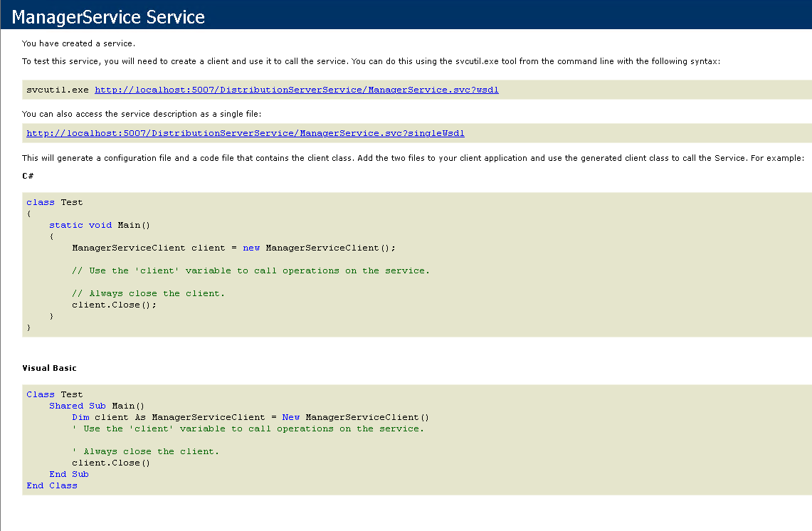Click the C# comment about the 'client' variable
Screen dimensions: 812x531
(251, 270)
